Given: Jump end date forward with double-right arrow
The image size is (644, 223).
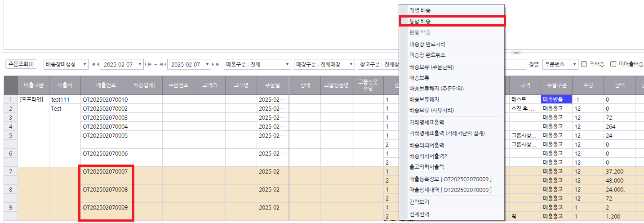Looking at the screenshot, I should point(218,64).
